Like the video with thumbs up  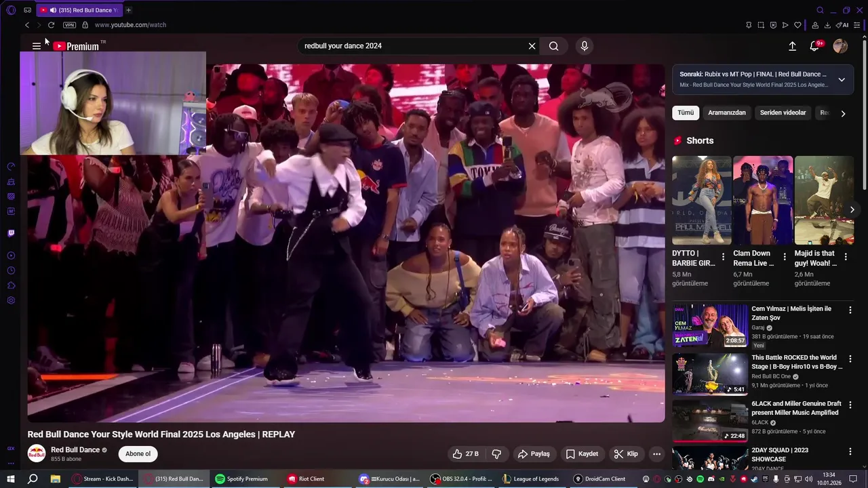coord(465,454)
